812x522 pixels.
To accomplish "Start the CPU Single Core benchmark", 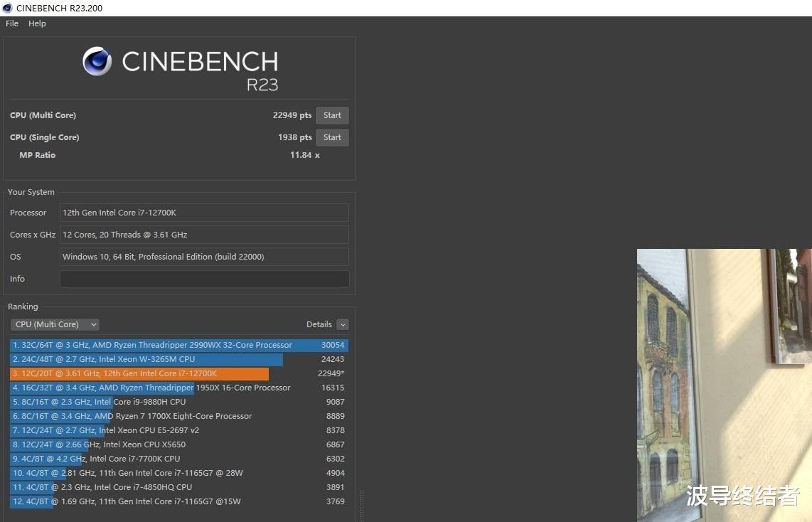I will click(331, 137).
